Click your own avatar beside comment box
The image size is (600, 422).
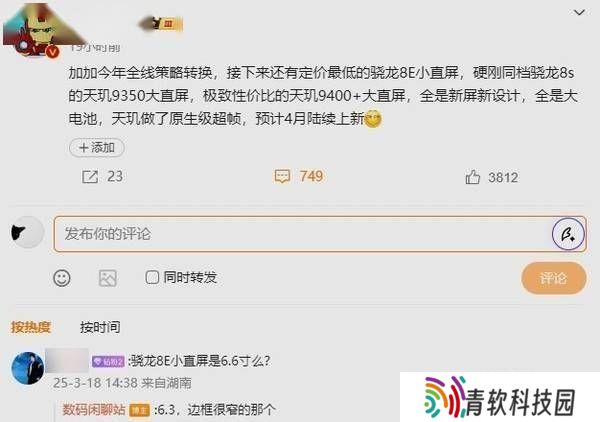[x=27, y=232]
